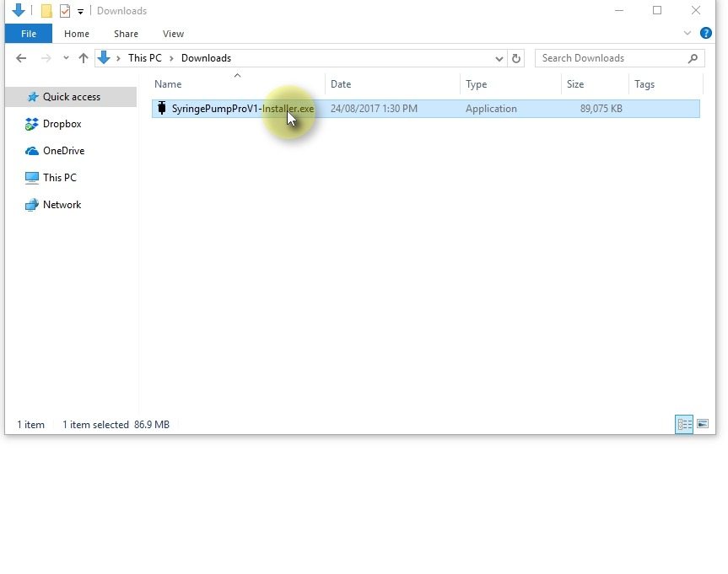The width and height of the screenshot is (728, 574).
Task: Click the New folder quick access toolbar icon
Action: click(46, 11)
